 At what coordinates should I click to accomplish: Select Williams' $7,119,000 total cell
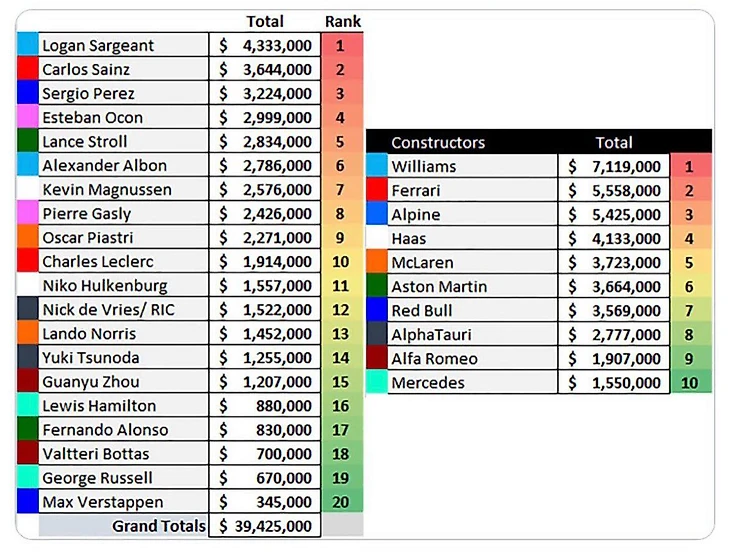click(x=614, y=166)
